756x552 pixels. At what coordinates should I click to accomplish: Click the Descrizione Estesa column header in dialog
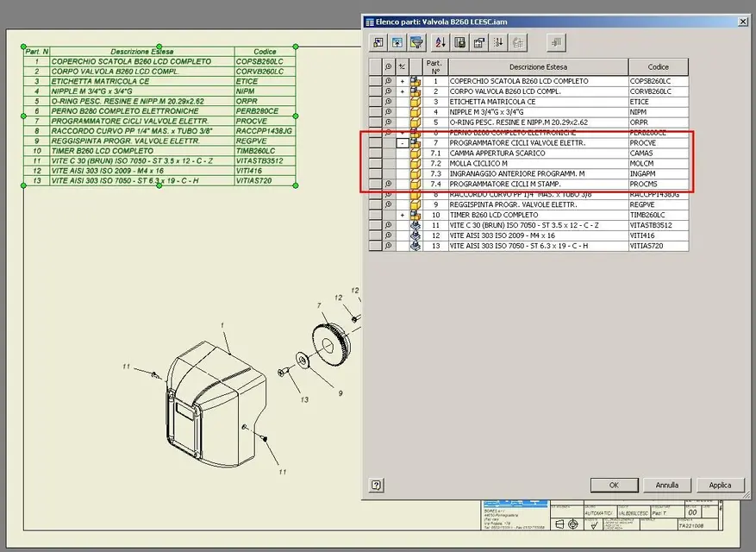click(538, 66)
